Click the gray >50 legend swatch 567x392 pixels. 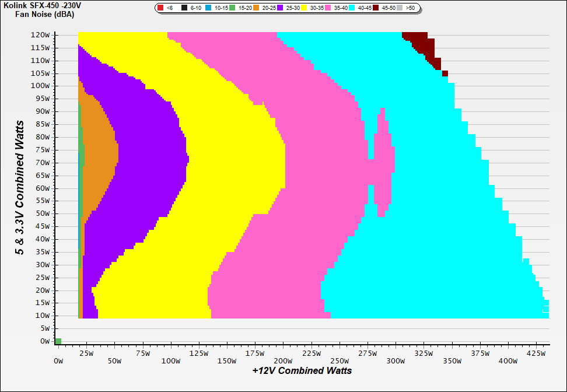coord(400,8)
